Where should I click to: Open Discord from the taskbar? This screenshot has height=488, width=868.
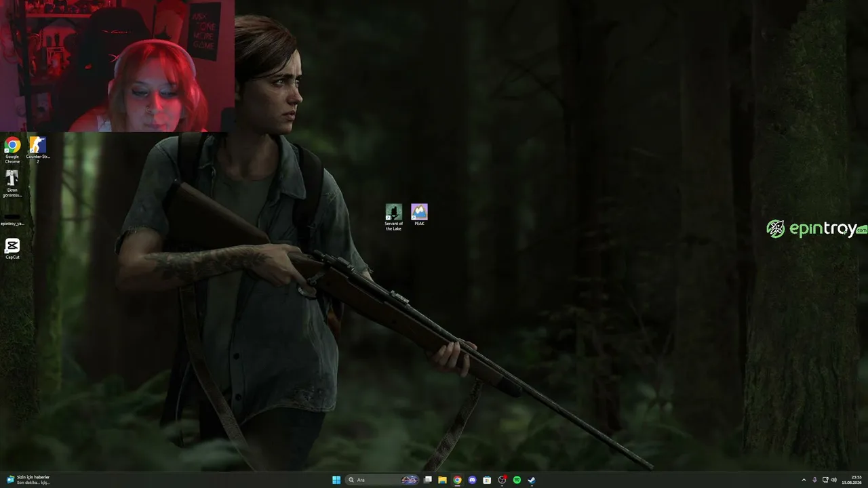pos(473,480)
